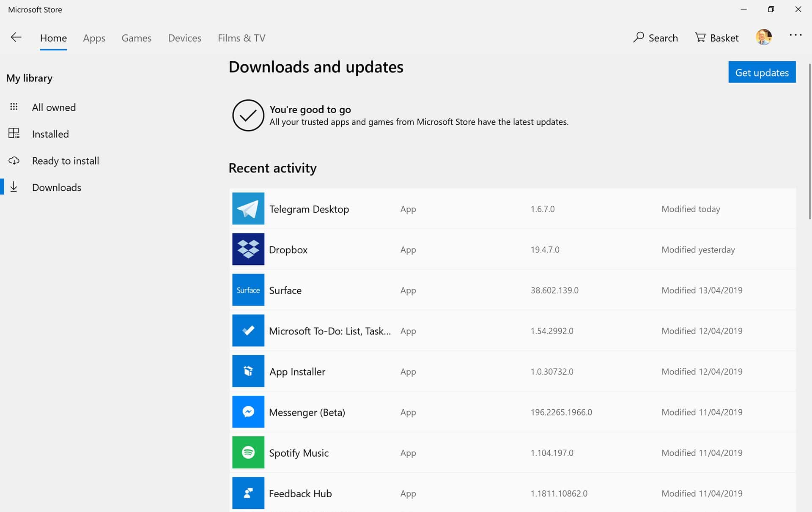Click the App Installer icon

248,371
